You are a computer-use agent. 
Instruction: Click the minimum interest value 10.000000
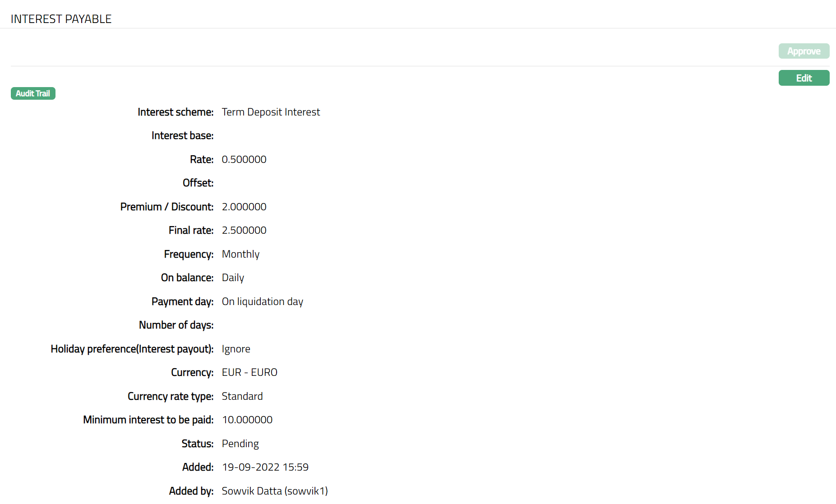(247, 420)
